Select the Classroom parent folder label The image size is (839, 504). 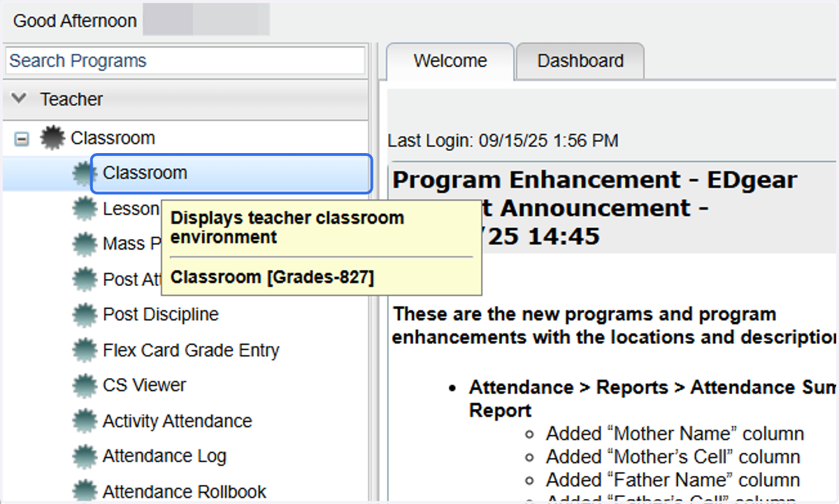[x=113, y=138]
